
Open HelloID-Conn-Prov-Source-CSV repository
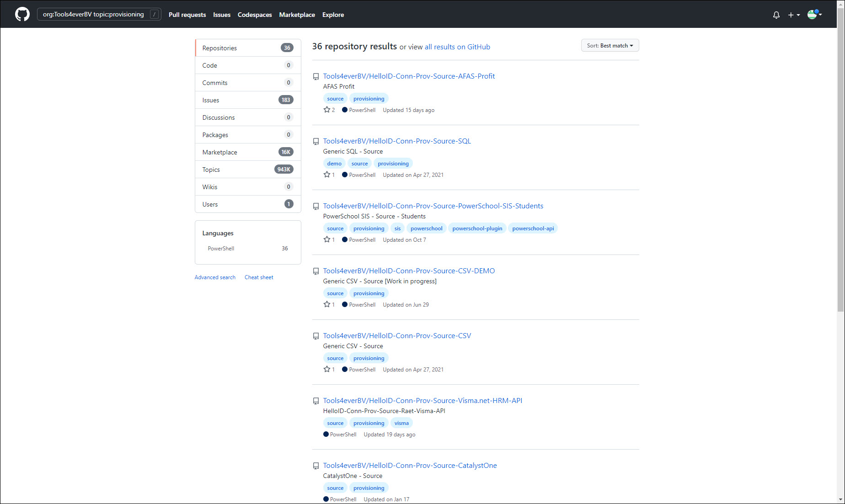[x=397, y=336]
